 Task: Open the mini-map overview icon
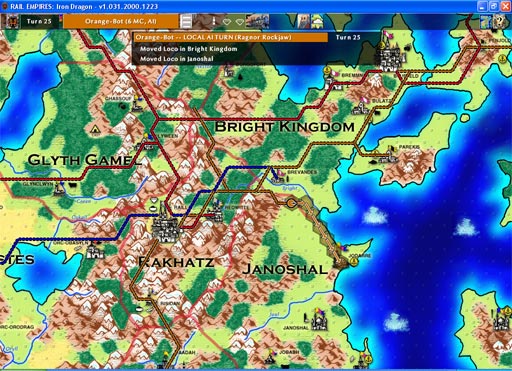[486, 22]
